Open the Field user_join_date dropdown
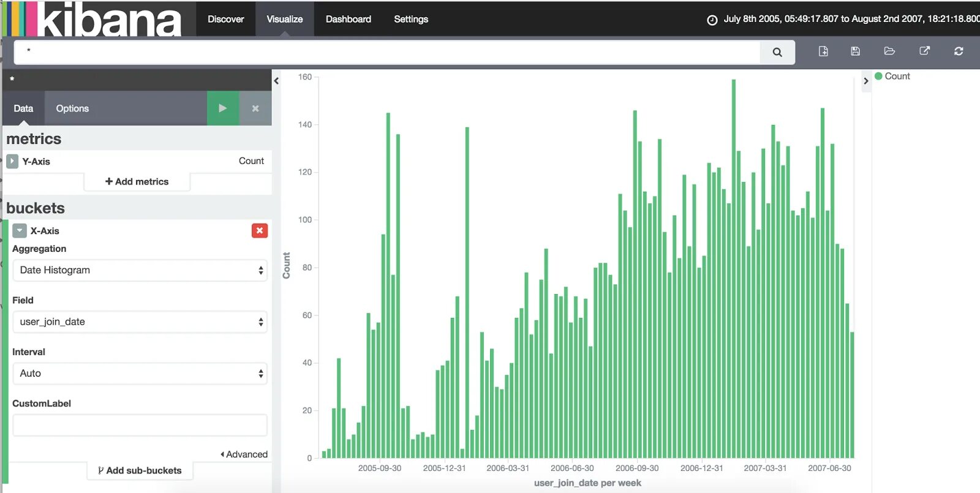 (x=140, y=322)
